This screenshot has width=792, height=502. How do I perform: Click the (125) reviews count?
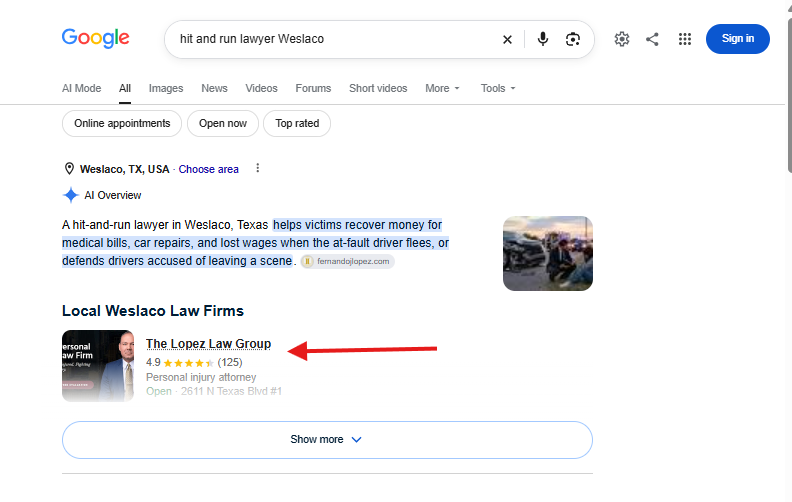[230, 363]
